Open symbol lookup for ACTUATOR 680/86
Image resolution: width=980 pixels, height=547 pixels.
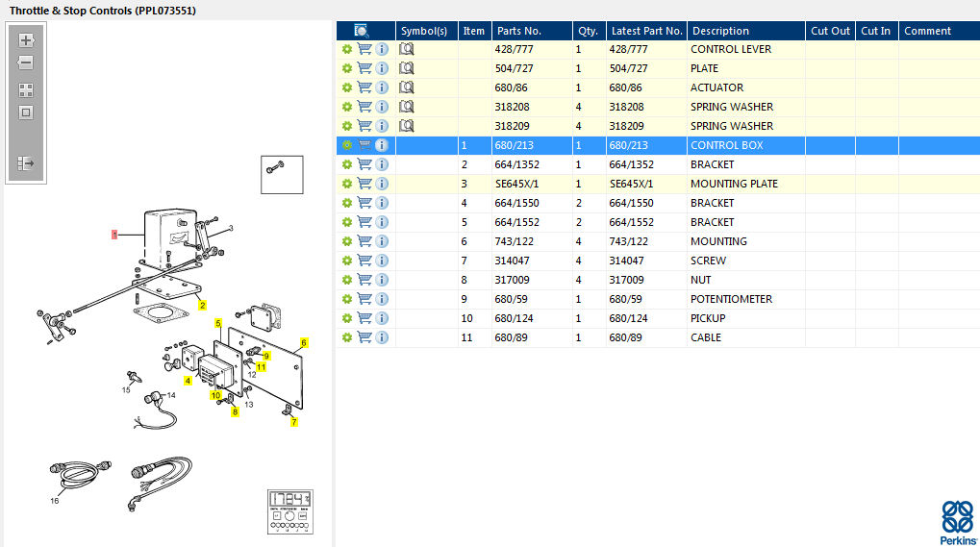pyautogui.click(x=407, y=87)
